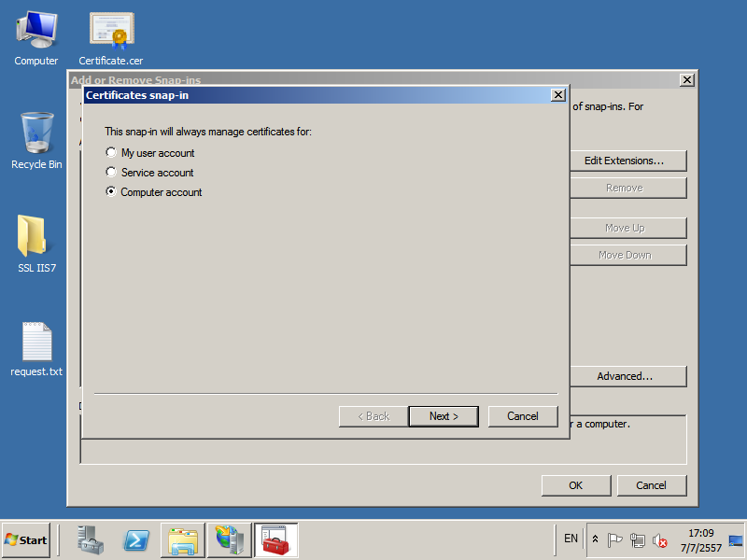Image resolution: width=747 pixels, height=560 pixels.
Task: Open the Computer desktop icon
Action: [x=35, y=37]
